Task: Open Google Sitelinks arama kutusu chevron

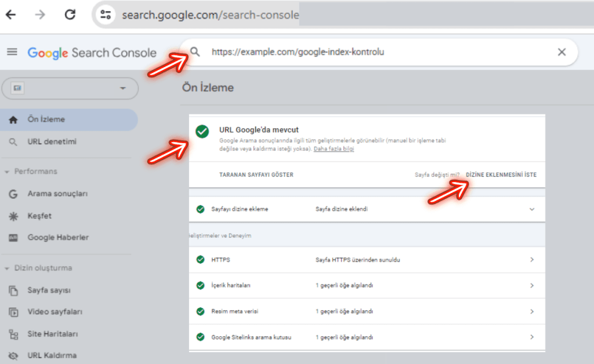Action: pos(532,337)
